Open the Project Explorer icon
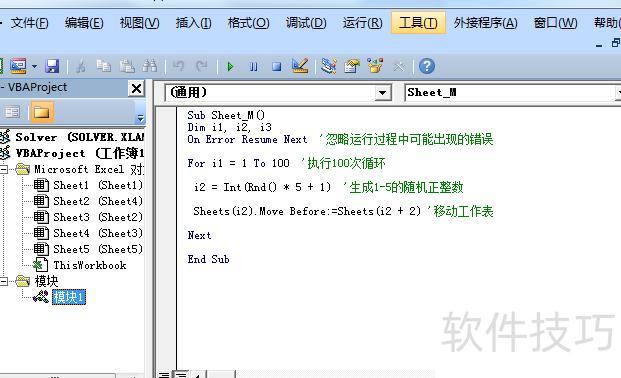The width and height of the screenshot is (621, 378). (x=329, y=66)
